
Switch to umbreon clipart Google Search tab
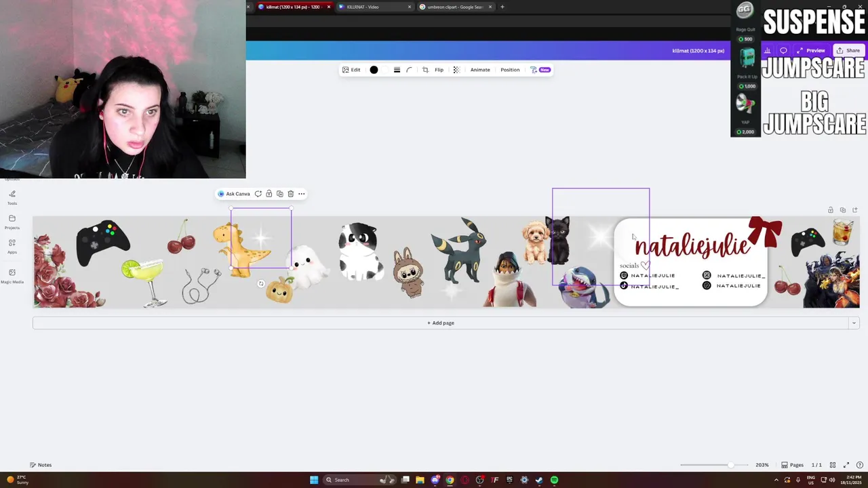pyautogui.click(x=455, y=7)
